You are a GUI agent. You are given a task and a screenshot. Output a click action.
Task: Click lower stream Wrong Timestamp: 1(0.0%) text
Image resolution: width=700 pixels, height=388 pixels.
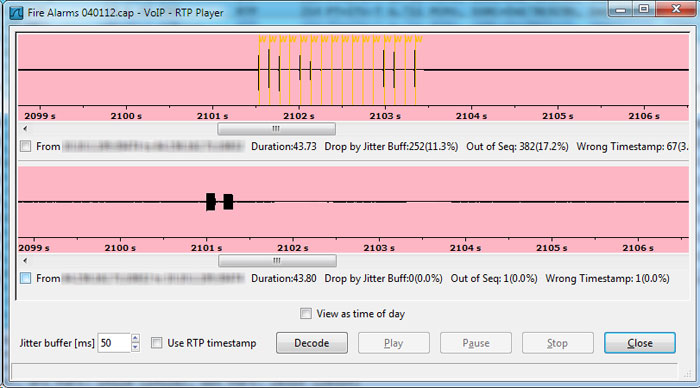[x=607, y=279]
